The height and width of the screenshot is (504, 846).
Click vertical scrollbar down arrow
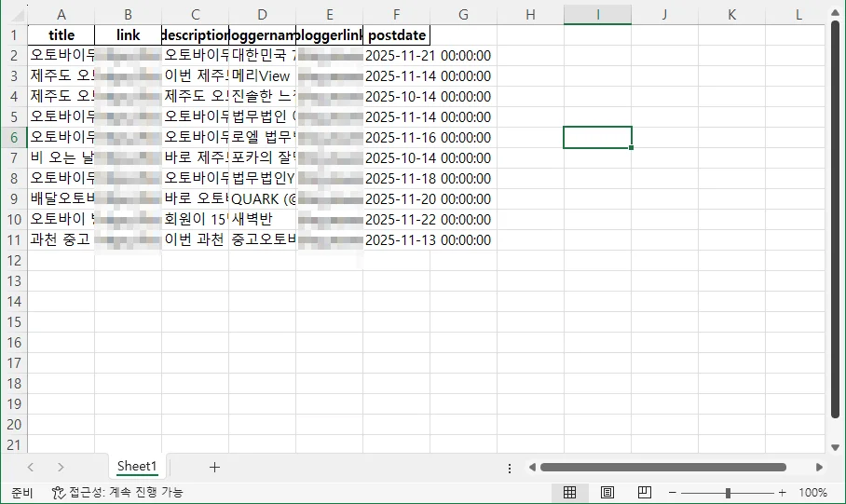click(835, 447)
